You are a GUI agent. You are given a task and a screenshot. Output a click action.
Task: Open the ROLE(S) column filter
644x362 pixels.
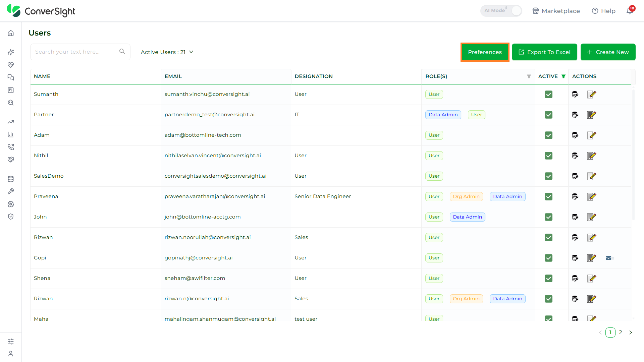pos(529,76)
